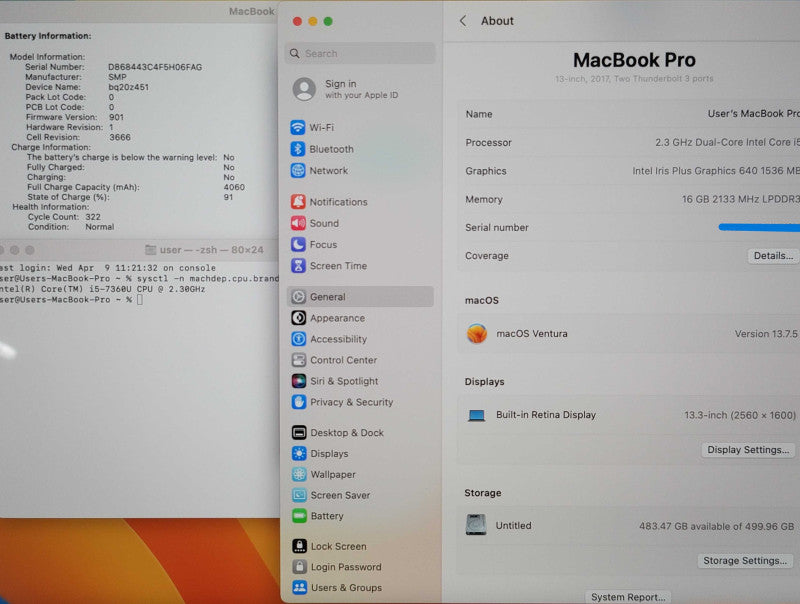800x604 pixels.
Task: Click the terminal title user — -zsh — 80×24
Action: [212, 250]
